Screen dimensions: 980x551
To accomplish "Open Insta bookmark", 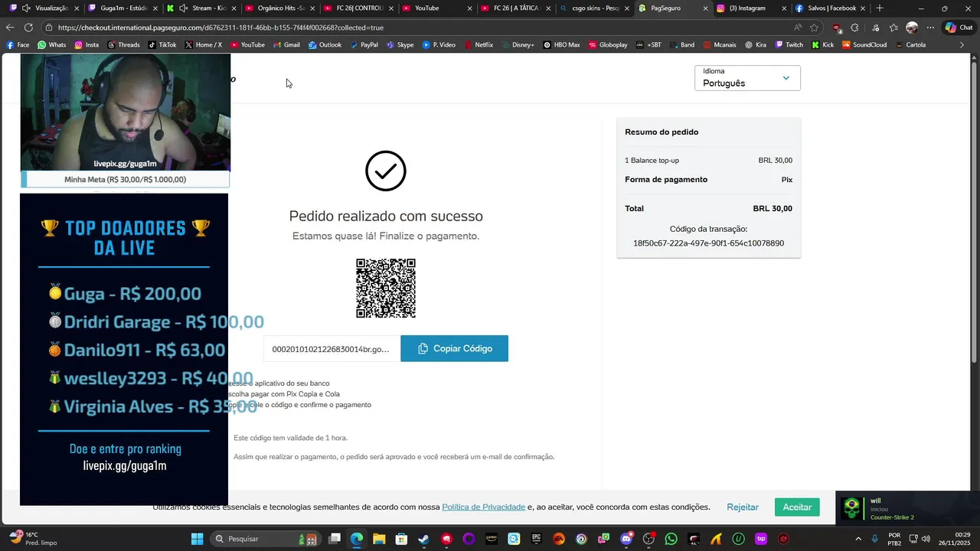I will point(87,45).
